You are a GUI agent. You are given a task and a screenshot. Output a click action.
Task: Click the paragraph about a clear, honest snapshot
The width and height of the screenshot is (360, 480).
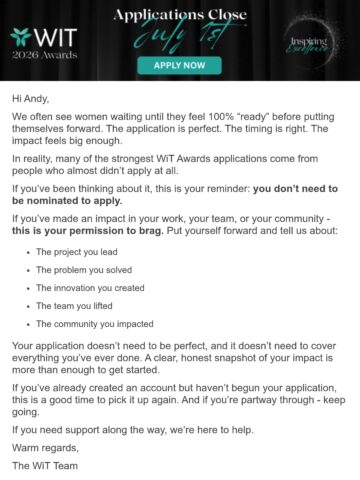pyautogui.click(x=174, y=358)
